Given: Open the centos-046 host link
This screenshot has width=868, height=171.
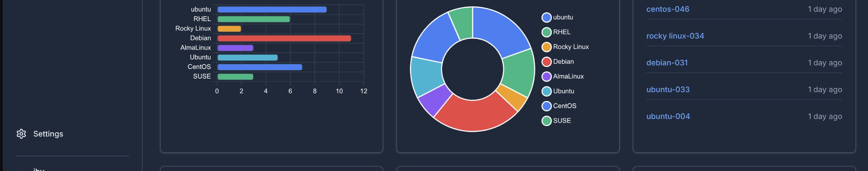Looking at the screenshot, I should (667, 9).
